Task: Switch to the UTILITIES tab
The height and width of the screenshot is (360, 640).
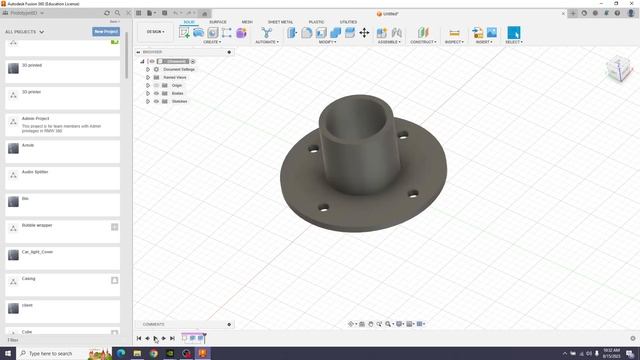Action: (349, 22)
